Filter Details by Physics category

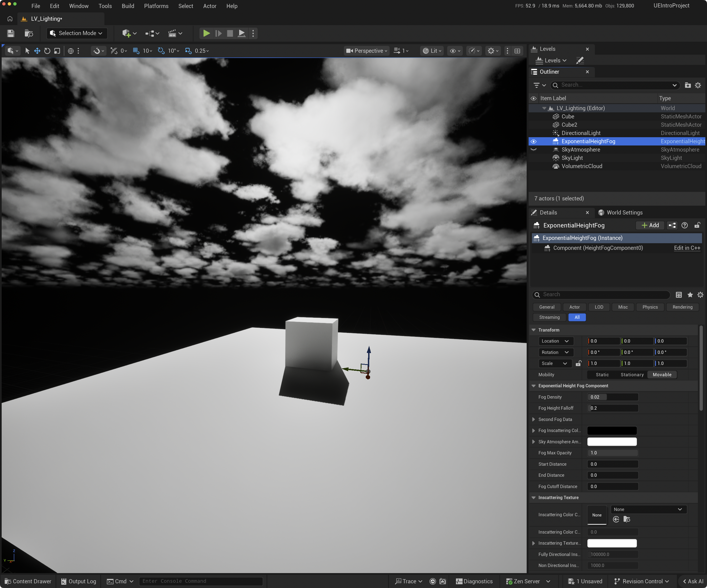point(650,307)
